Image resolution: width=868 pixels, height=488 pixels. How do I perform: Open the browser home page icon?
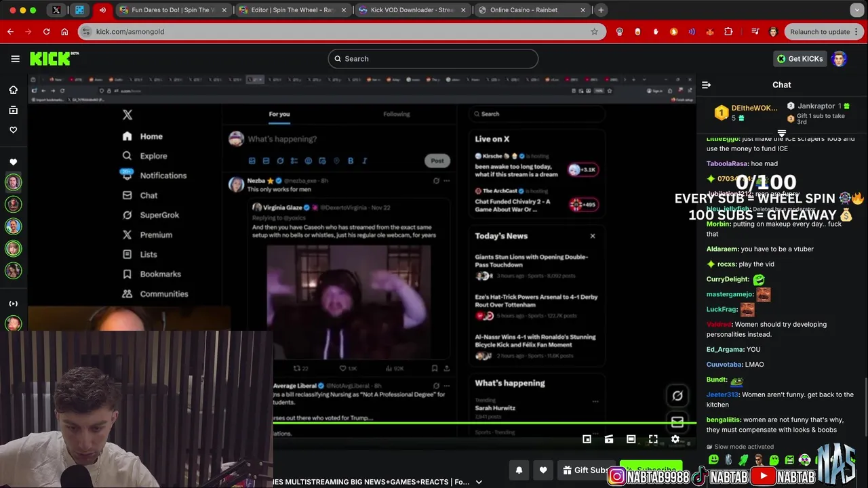64,32
